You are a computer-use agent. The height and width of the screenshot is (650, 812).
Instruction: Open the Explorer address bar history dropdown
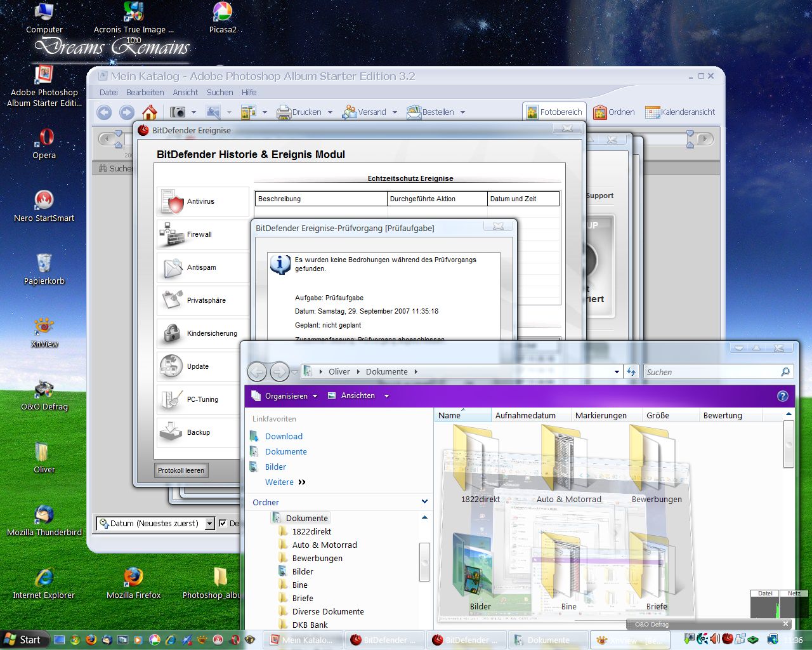click(x=617, y=372)
